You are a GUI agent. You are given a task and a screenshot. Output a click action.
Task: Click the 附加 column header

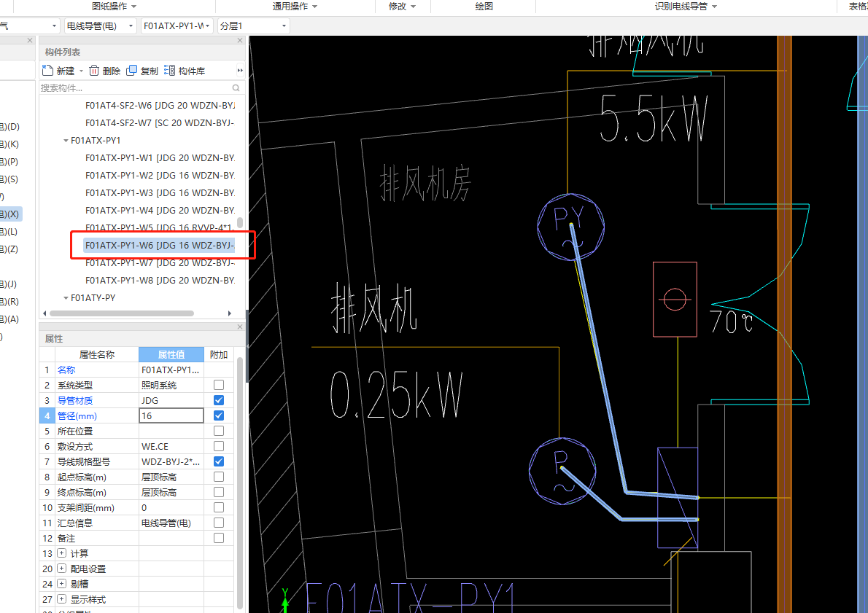click(219, 354)
